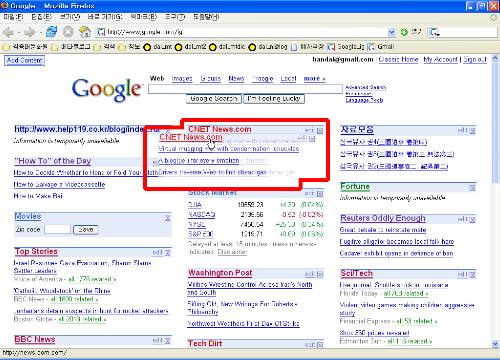The width and height of the screenshot is (500, 360).
Task: Open the 도움말(H) help menu
Action: click(206, 17)
